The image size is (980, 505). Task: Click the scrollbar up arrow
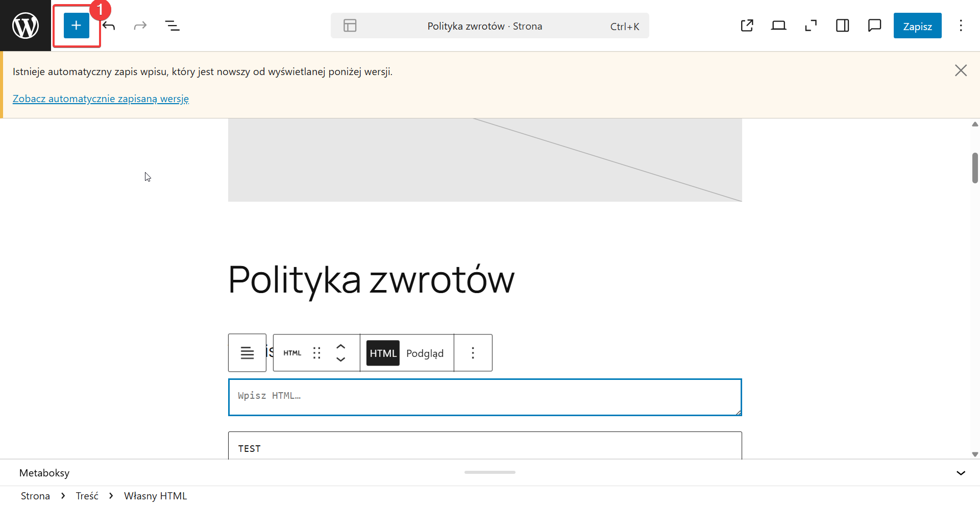[975, 124]
